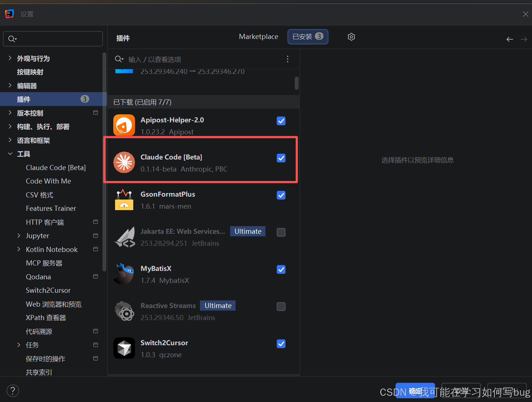Click the 已下载 (已启用 7/7) header

click(204, 102)
